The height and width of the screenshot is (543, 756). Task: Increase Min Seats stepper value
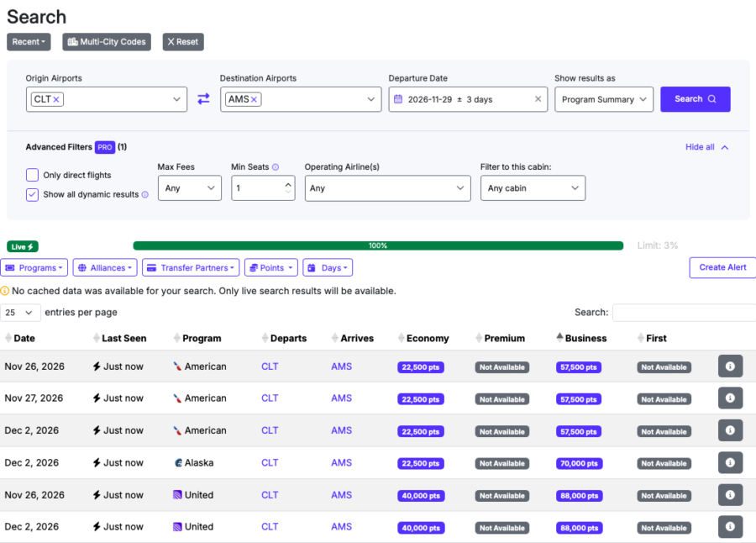click(288, 184)
